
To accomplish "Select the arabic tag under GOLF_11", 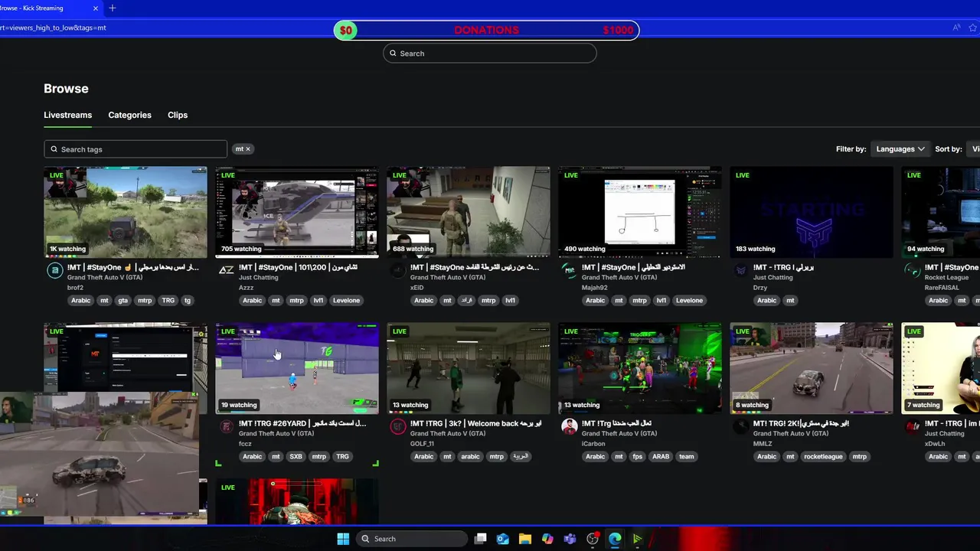I will (x=470, y=457).
